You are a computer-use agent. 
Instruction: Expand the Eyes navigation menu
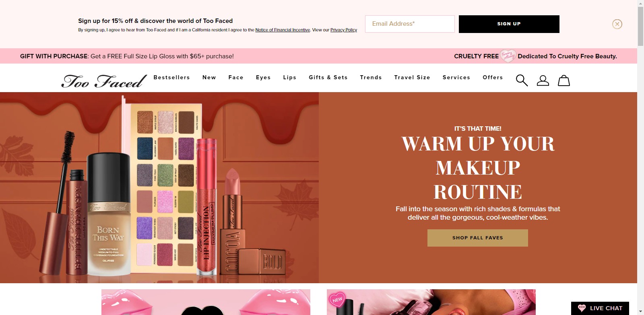pyautogui.click(x=263, y=77)
